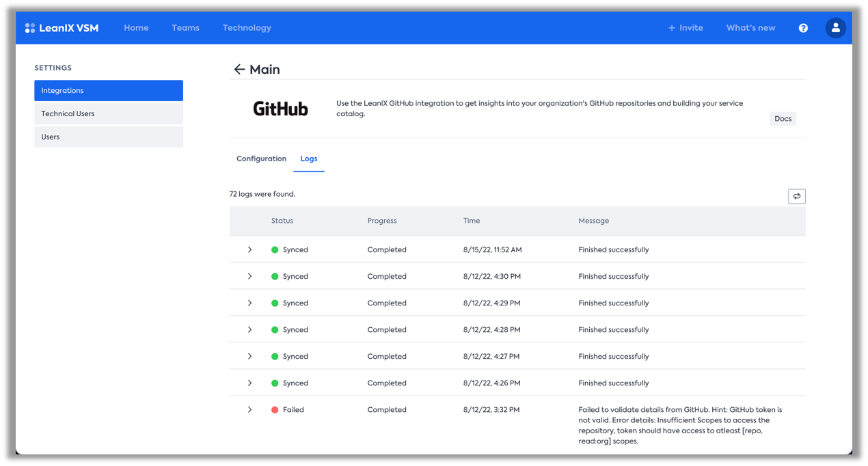
Task: Click the Time column header
Action: 472,221
